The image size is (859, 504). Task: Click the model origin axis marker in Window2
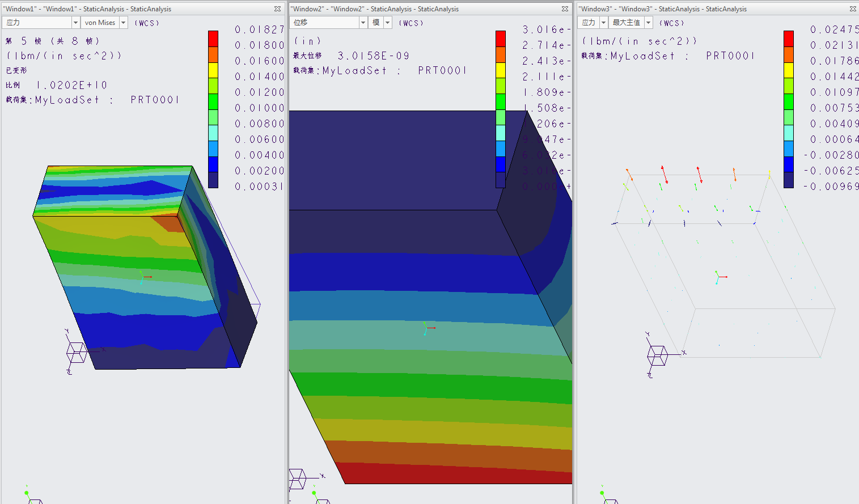(426, 328)
